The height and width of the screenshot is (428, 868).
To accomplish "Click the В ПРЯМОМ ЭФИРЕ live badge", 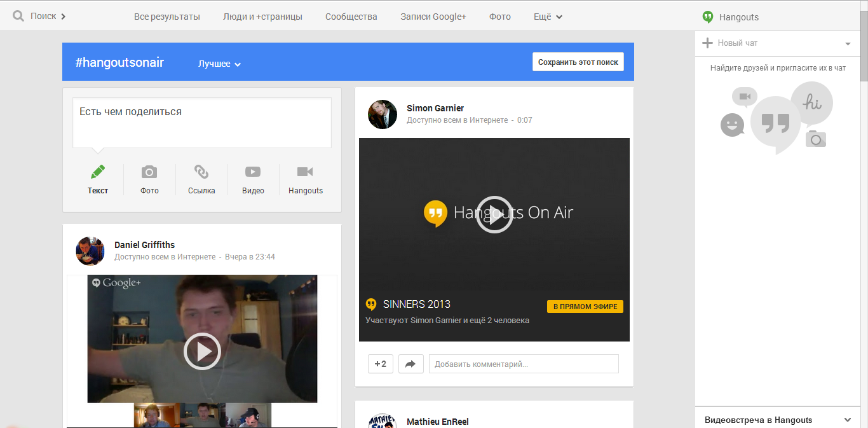I will [585, 307].
